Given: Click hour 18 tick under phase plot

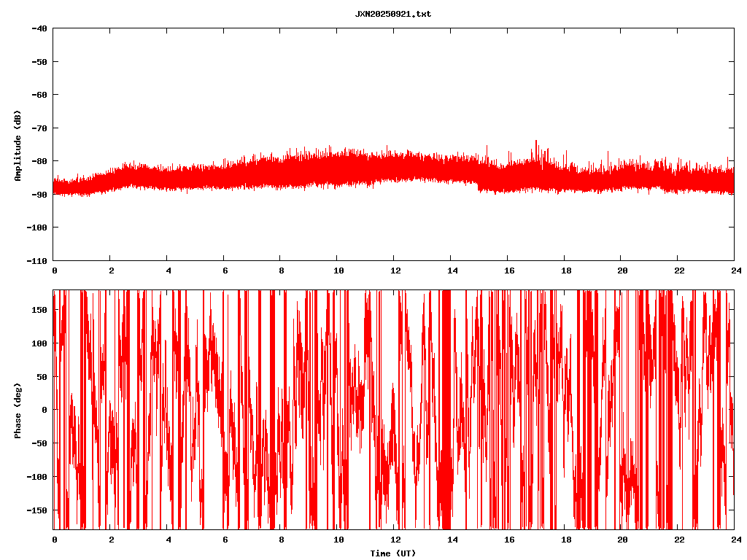Looking at the screenshot, I should click(564, 540).
